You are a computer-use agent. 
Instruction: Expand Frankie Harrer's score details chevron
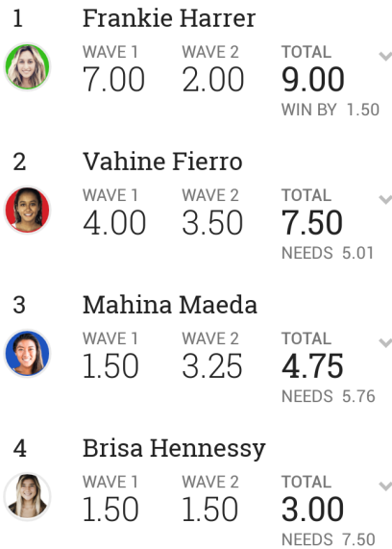[385, 56]
